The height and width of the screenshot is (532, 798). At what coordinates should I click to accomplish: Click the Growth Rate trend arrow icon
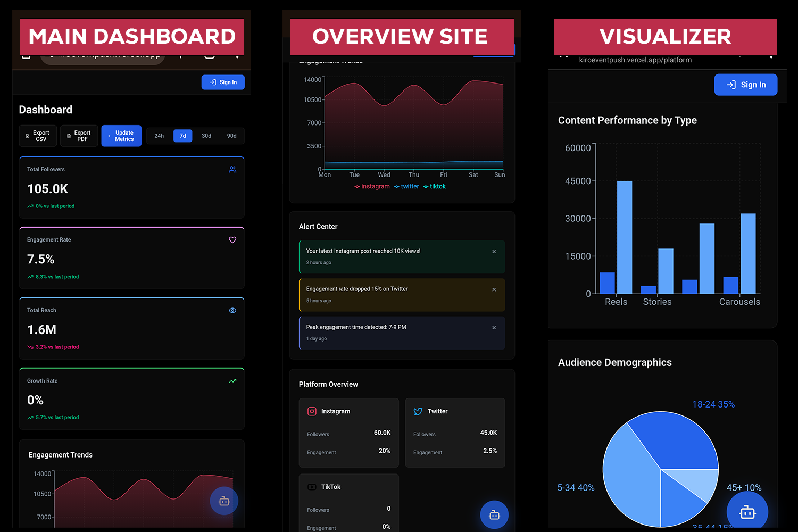pyautogui.click(x=232, y=381)
